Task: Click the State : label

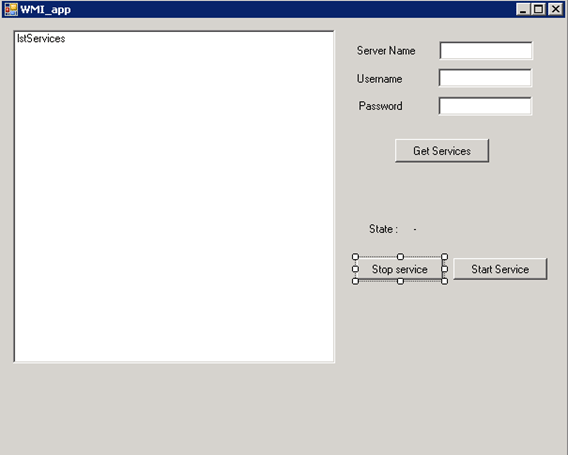Action: 383,229
